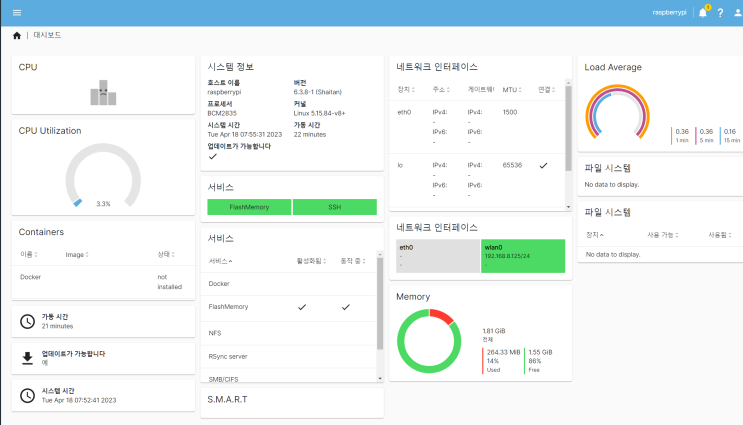Image resolution: width=743 pixels, height=425 pixels.
Task: Click the Memory donut chart
Action: 429,341
